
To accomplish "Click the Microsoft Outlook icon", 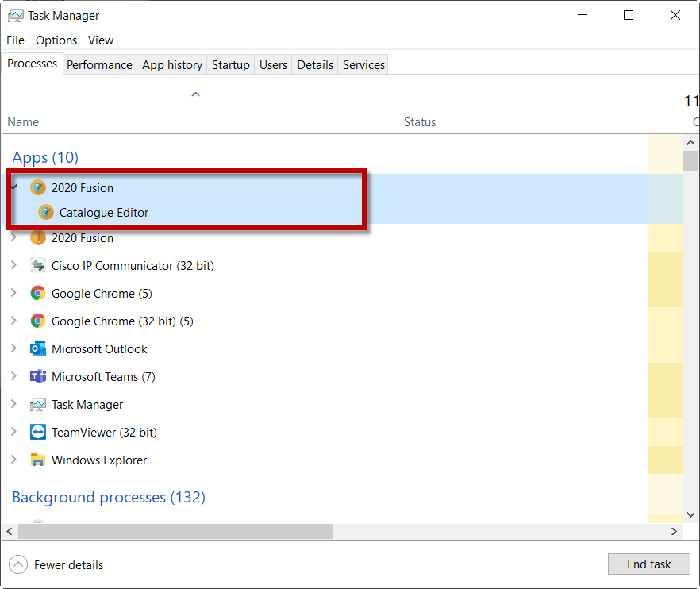I will click(x=38, y=348).
